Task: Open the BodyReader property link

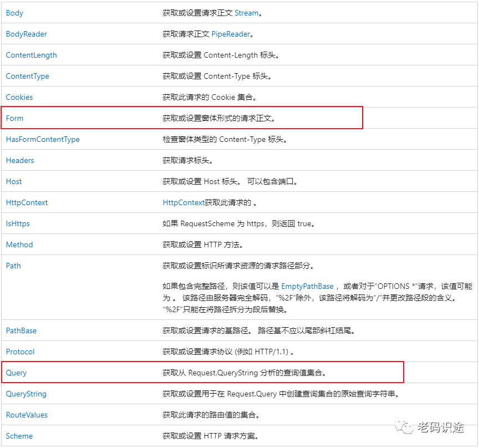Action: click(26, 34)
